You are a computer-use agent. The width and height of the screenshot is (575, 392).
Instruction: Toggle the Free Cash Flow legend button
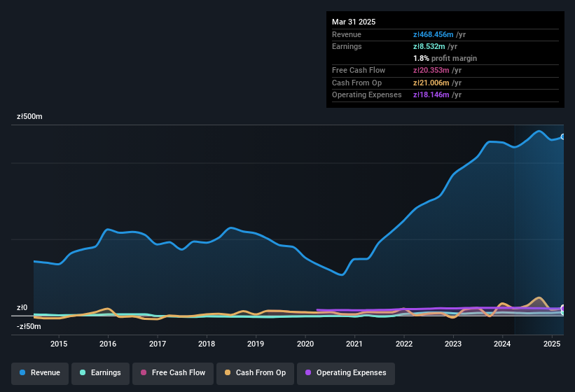pos(173,373)
